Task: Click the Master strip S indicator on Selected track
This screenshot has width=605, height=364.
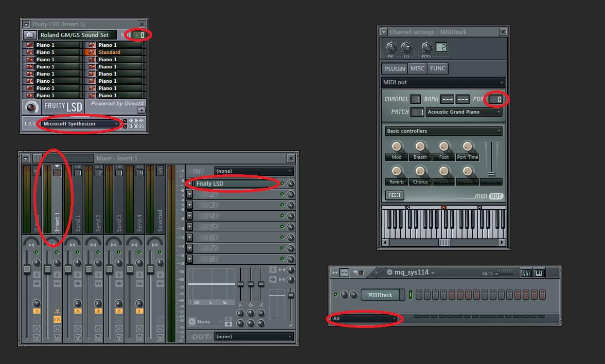Action: (x=159, y=171)
